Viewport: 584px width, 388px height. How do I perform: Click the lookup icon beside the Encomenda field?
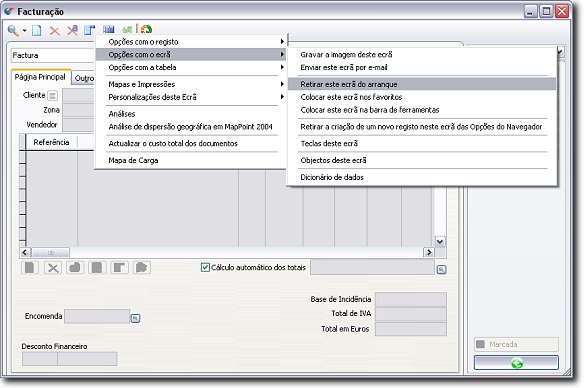click(x=135, y=318)
